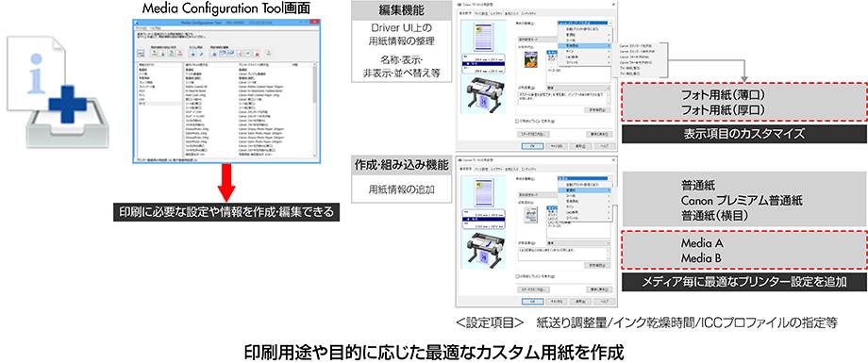Viewport: 868px width, 363px height.
Task: Open 基本設定 tab in upper driver dialog
Action: point(465,13)
